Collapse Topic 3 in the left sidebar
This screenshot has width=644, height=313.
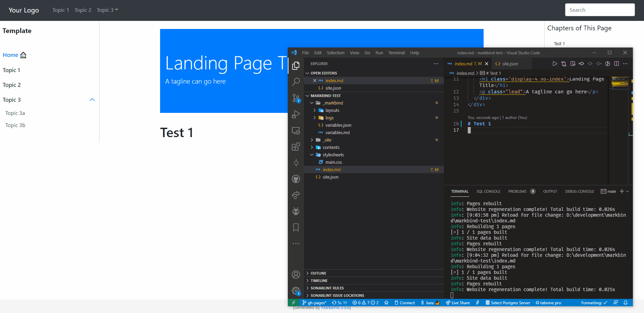point(92,99)
